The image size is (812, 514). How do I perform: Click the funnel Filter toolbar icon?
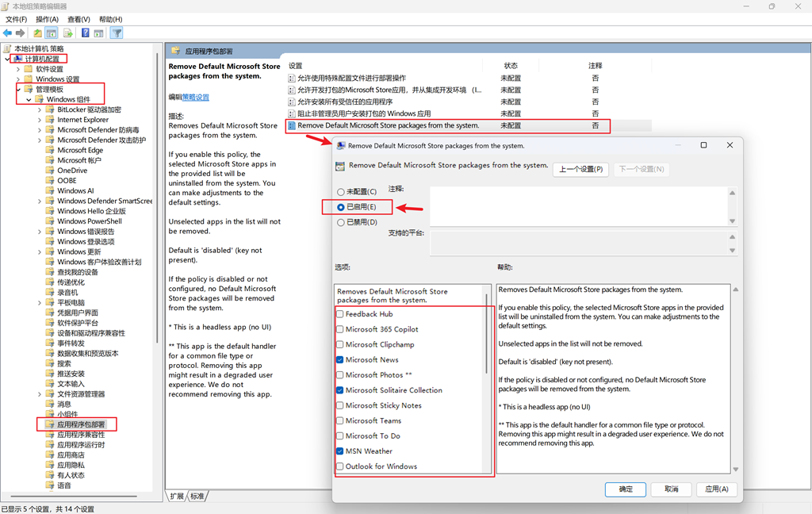coord(117,33)
